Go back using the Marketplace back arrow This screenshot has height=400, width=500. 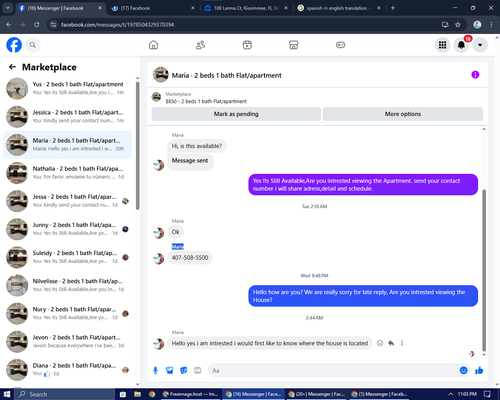pos(12,67)
